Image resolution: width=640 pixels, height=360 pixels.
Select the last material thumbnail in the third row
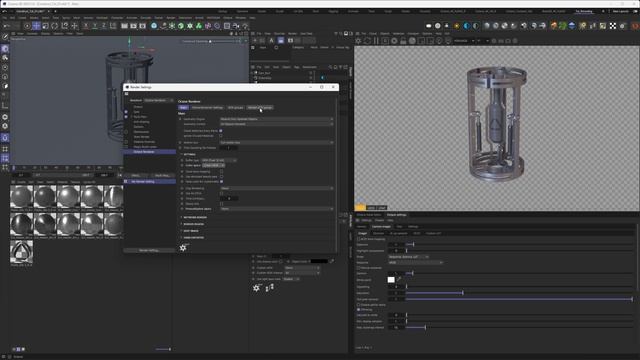tap(21, 253)
